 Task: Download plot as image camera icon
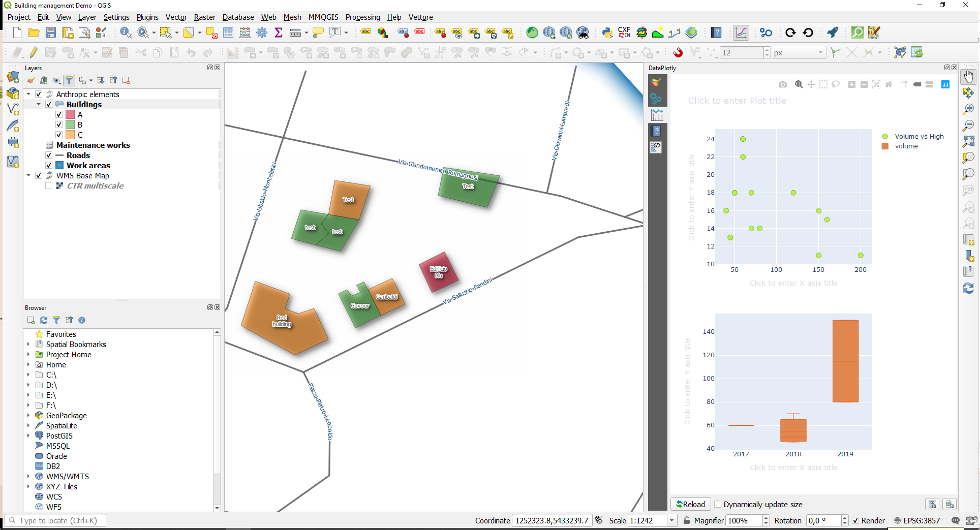tap(783, 84)
